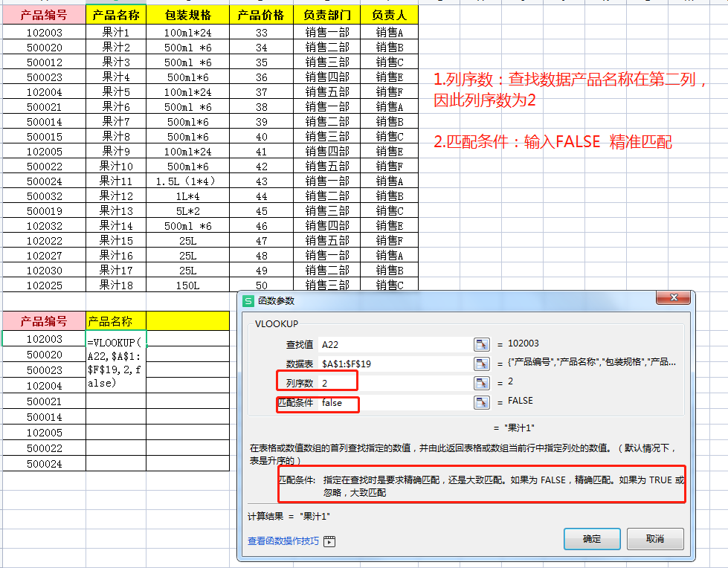Select cell 500022 in lower table
728x568 pixels.
[x=44, y=448]
